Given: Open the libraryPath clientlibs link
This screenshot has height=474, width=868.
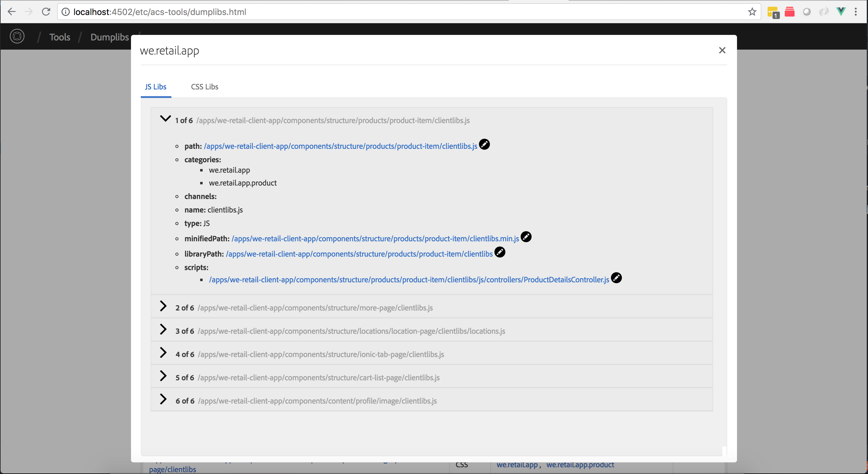Looking at the screenshot, I should (x=359, y=254).
